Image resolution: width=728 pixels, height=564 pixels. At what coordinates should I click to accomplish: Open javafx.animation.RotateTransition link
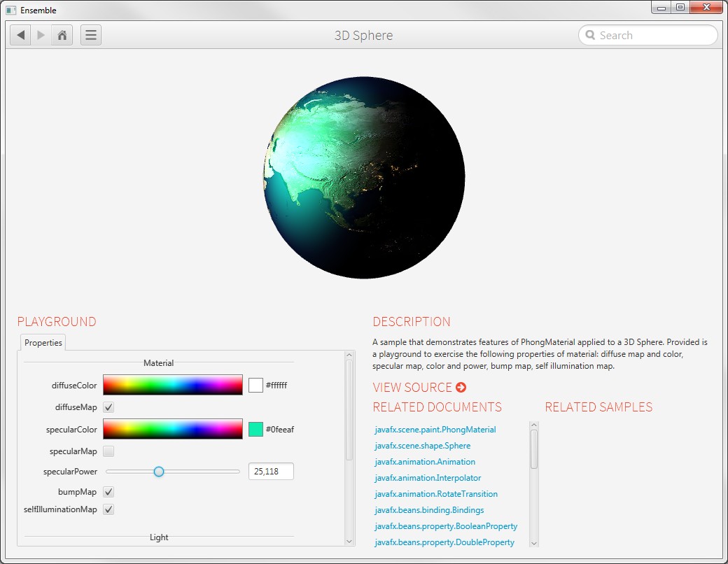coord(436,494)
